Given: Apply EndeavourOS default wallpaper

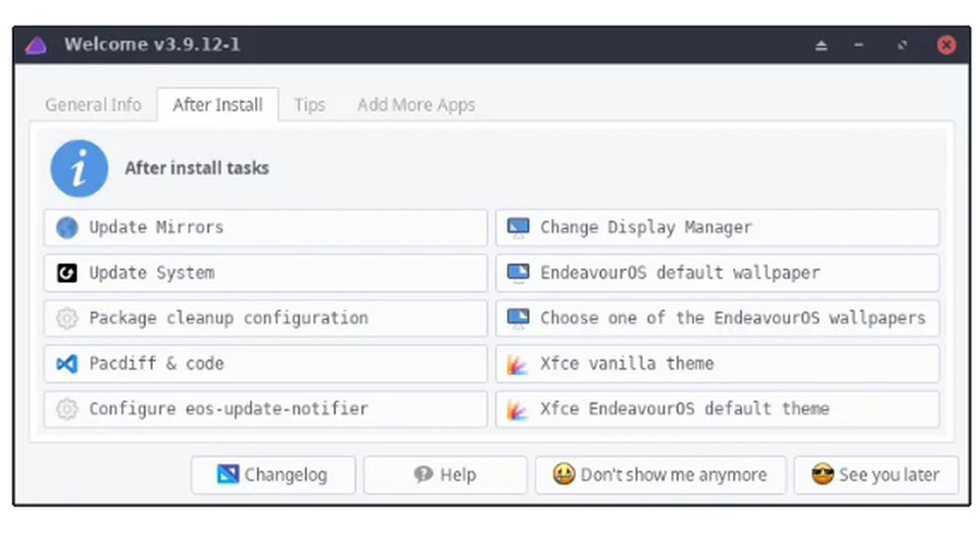Looking at the screenshot, I should [717, 273].
